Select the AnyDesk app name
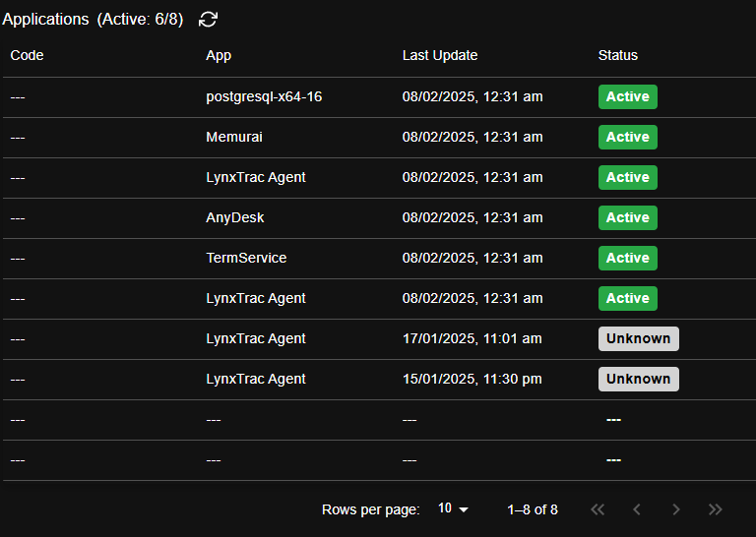This screenshot has width=756, height=537. (235, 217)
